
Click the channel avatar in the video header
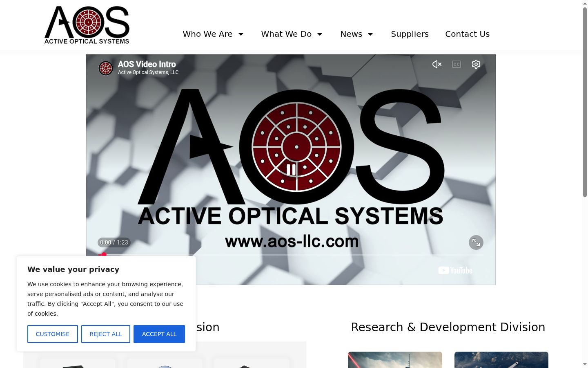coord(106,68)
